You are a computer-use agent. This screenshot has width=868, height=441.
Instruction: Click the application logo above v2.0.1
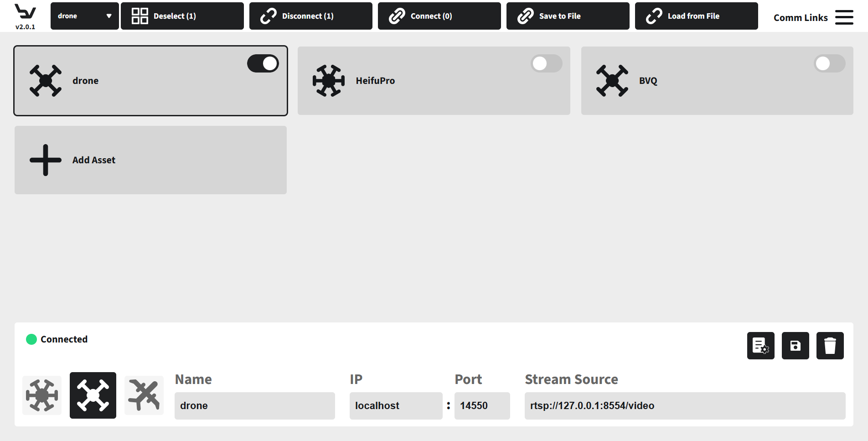tap(25, 11)
